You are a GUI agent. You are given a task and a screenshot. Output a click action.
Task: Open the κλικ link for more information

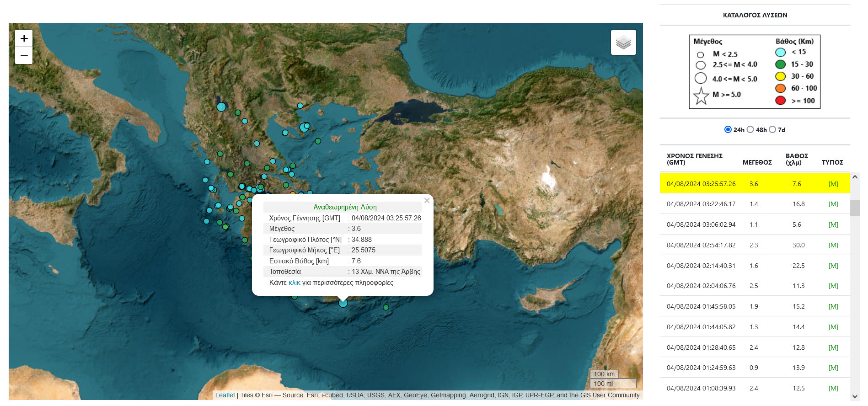(x=294, y=283)
